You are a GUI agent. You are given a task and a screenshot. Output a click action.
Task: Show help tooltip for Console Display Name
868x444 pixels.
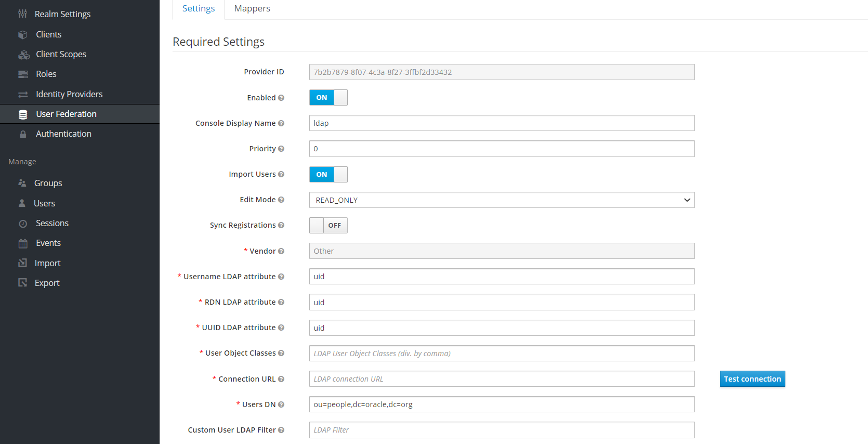coord(281,123)
